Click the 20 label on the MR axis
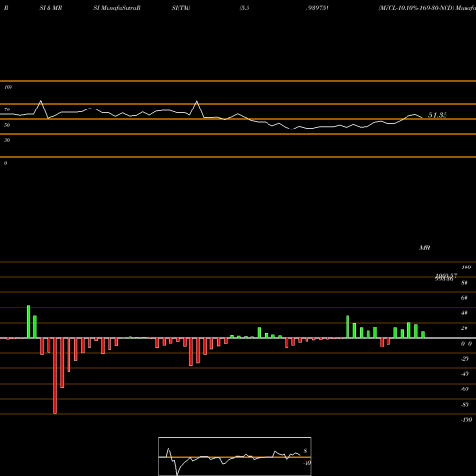Screen dimensions: 476x476 (465, 328)
